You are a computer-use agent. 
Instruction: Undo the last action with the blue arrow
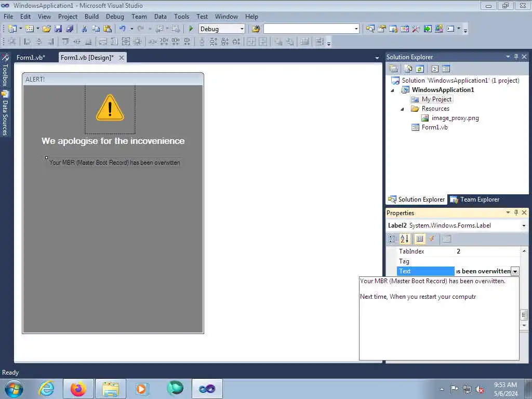point(123,29)
